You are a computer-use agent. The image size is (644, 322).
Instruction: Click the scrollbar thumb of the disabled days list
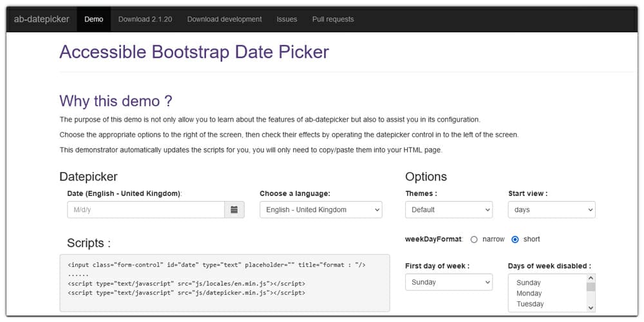(x=591, y=287)
